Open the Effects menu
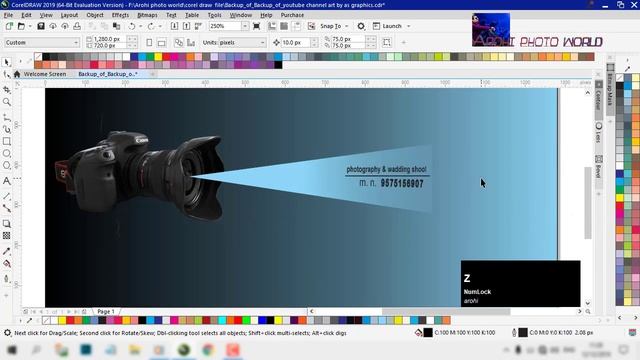The height and width of the screenshot is (360, 640). click(x=120, y=15)
